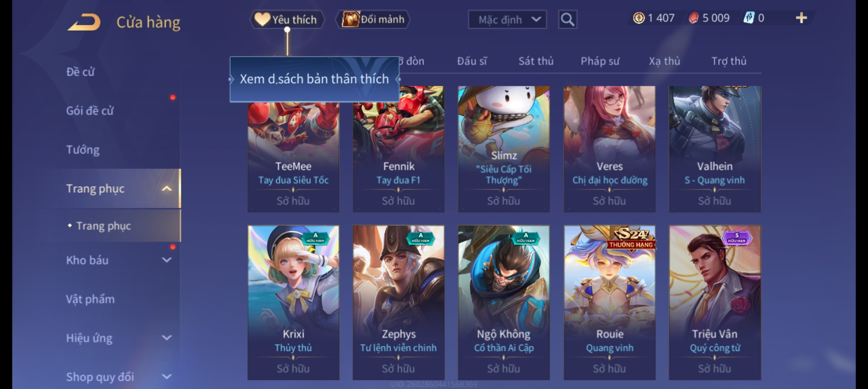The image size is (868, 389).
Task: Open the Tướng sidebar menu
Action: [83, 149]
